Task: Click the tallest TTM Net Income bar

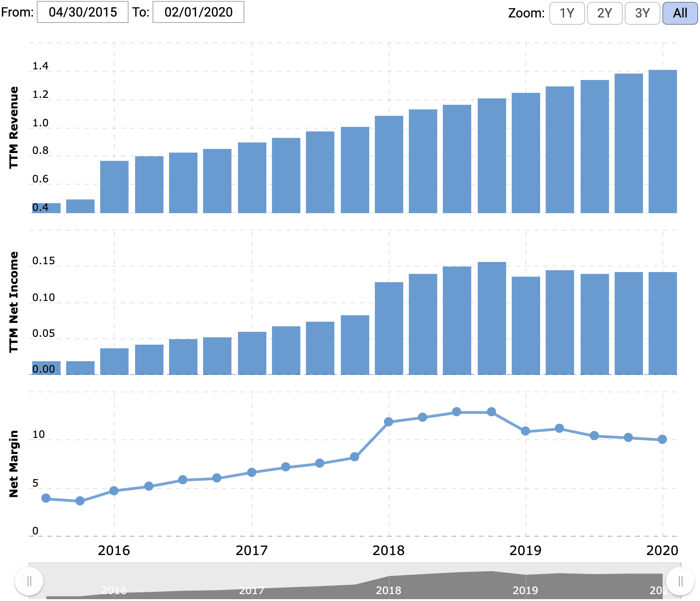Action: (x=492, y=318)
